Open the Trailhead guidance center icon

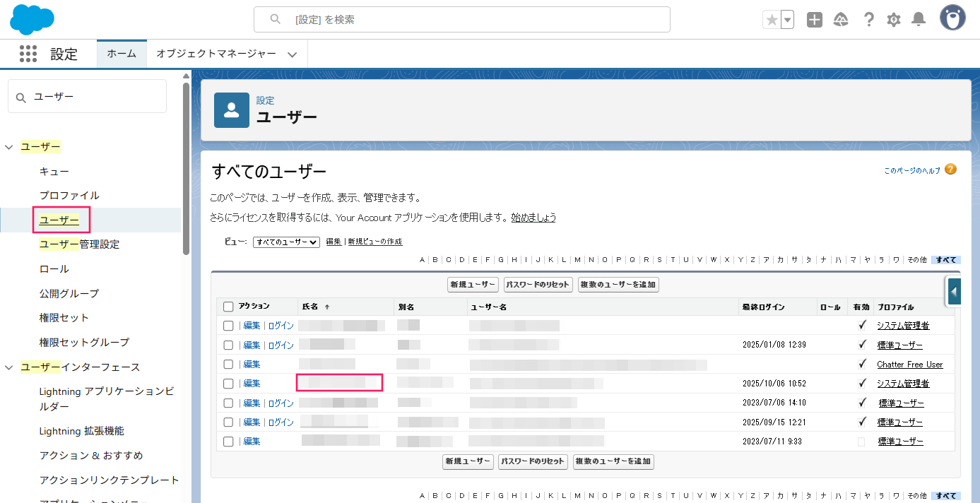pos(841,20)
